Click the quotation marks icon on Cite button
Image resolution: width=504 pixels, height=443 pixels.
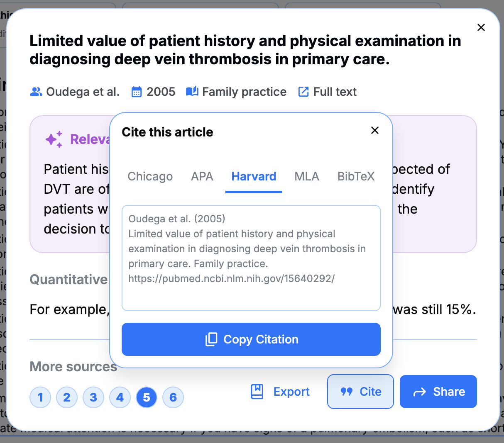click(x=346, y=391)
